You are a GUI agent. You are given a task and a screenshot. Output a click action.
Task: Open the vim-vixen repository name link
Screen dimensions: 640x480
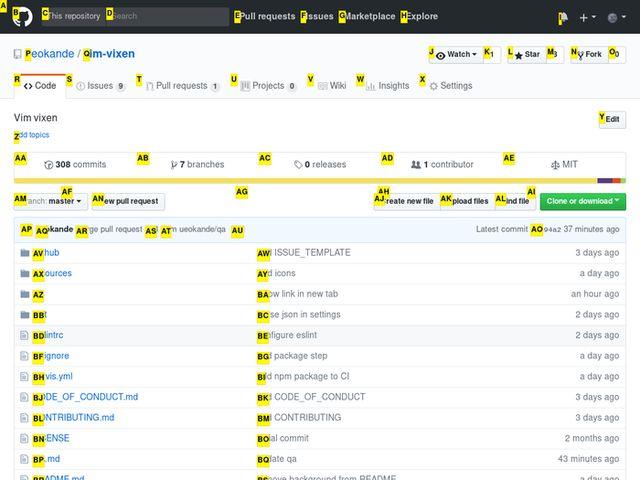pyautogui.click(x=109, y=54)
